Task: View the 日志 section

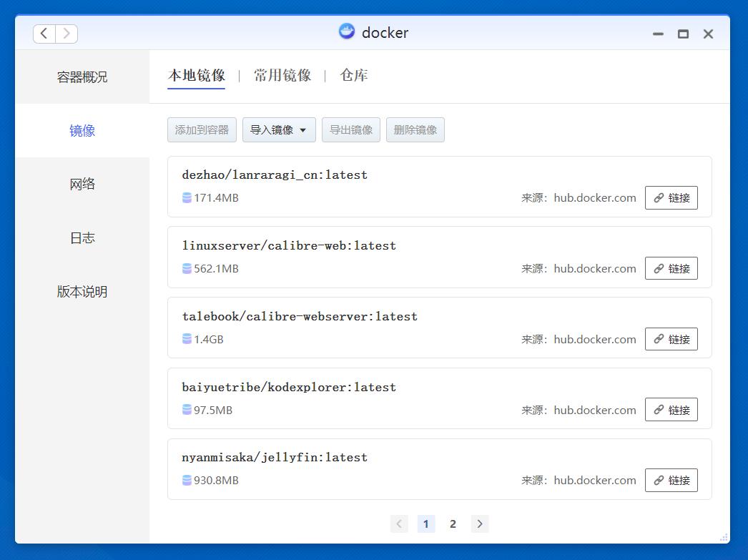Action: click(x=81, y=237)
